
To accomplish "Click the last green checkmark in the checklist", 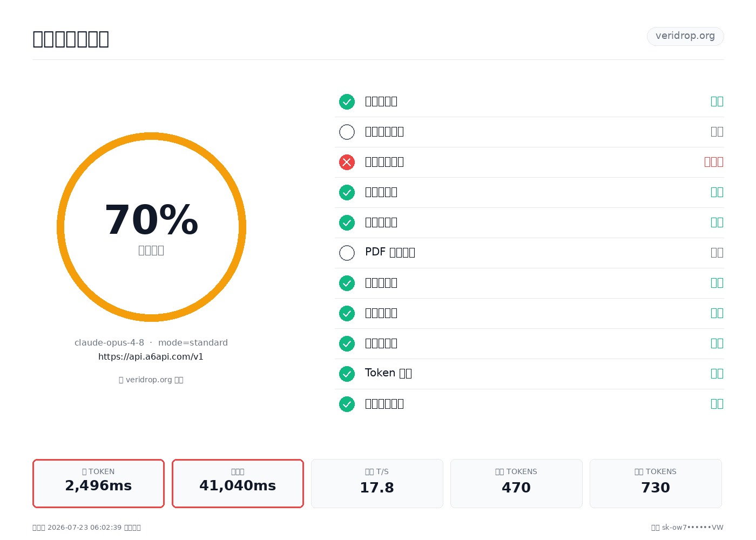I will coord(347,404).
